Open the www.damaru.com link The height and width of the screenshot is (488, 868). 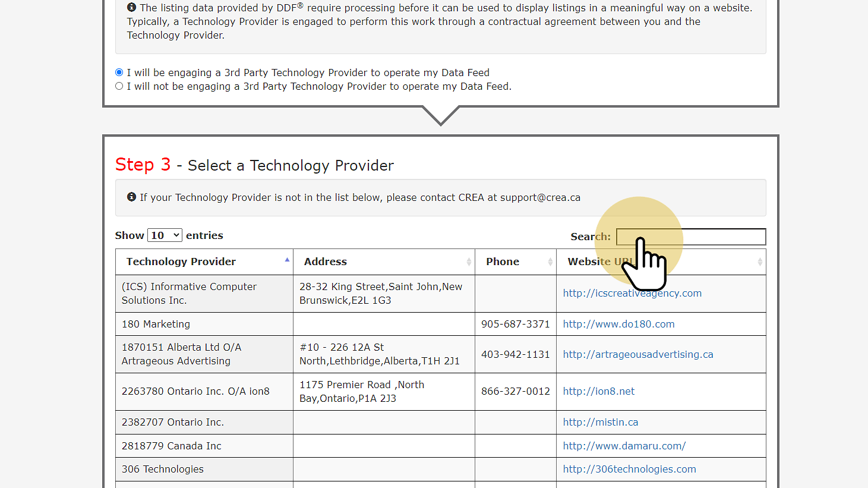[624, 446]
